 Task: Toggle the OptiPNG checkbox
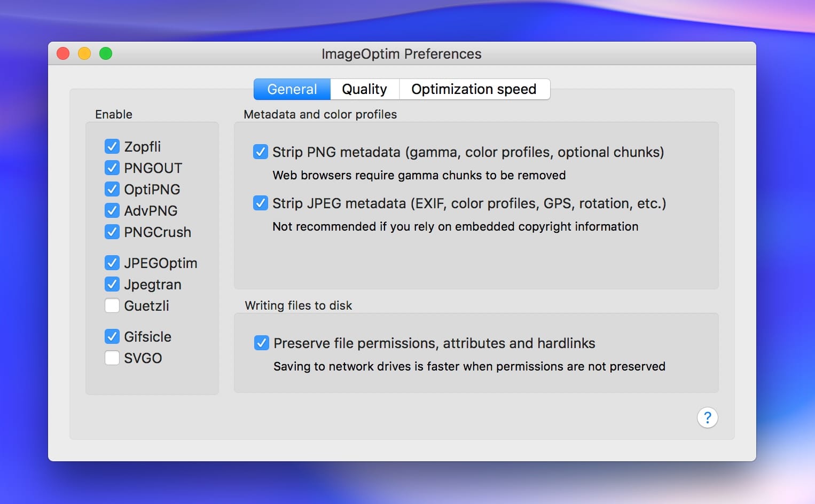coord(112,189)
